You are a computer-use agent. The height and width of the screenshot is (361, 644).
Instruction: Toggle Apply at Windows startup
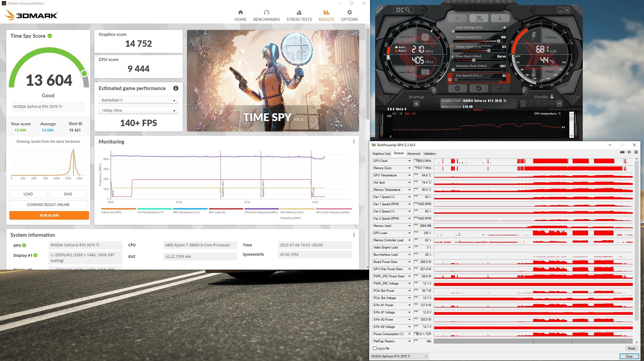(416, 104)
